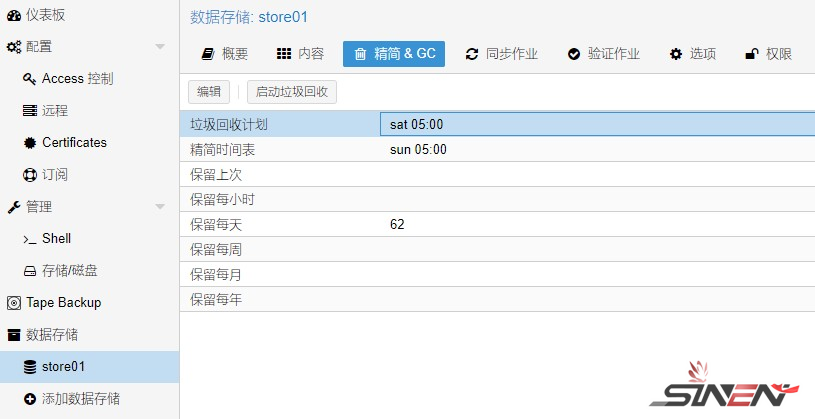This screenshot has height=419, width=815.
Task: Select the 垃圾回收计划 row label
Action: 229,125
